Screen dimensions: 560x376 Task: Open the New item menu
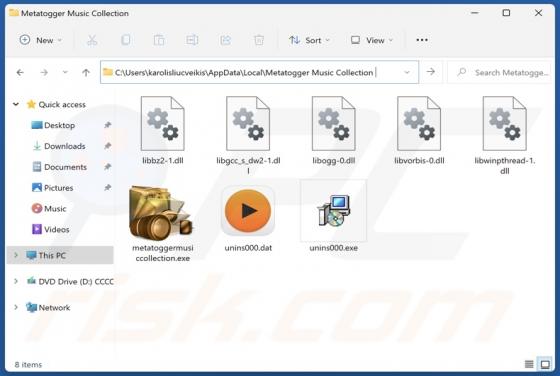click(x=40, y=40)
